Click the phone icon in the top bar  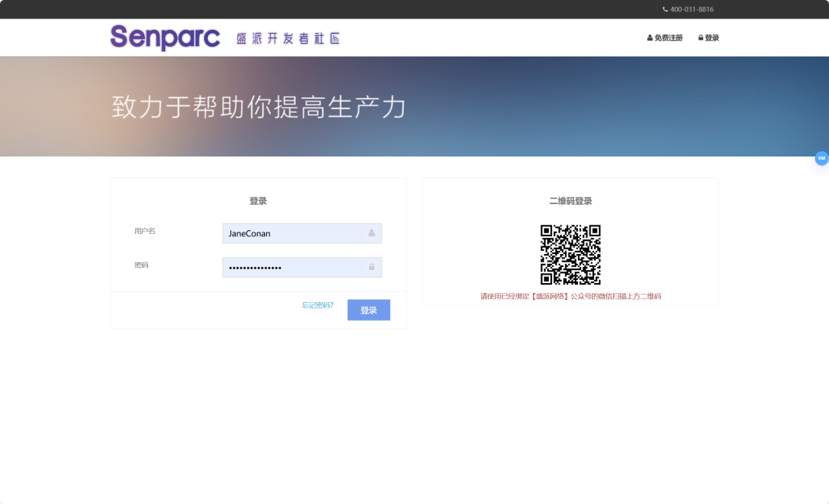pyautogui.click(x=666, y=9)
